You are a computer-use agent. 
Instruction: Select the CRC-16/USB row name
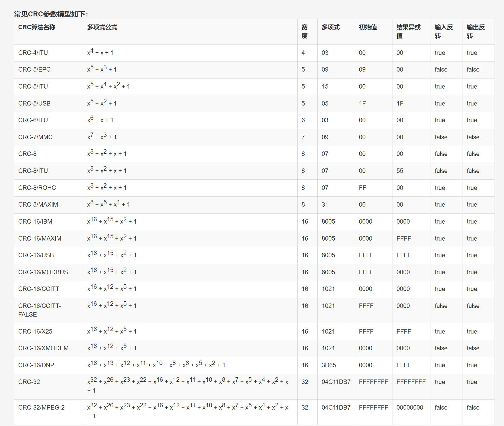coord(36,255)
